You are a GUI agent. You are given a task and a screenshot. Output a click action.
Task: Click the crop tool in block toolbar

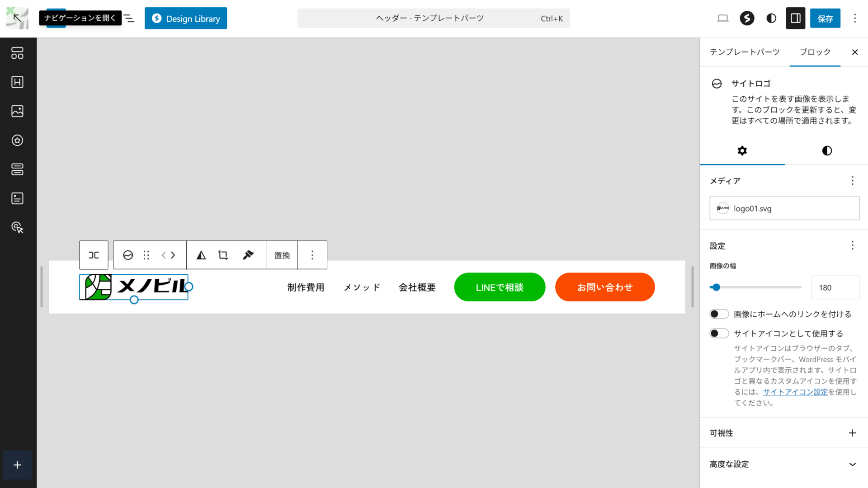(x=223, y=255)
